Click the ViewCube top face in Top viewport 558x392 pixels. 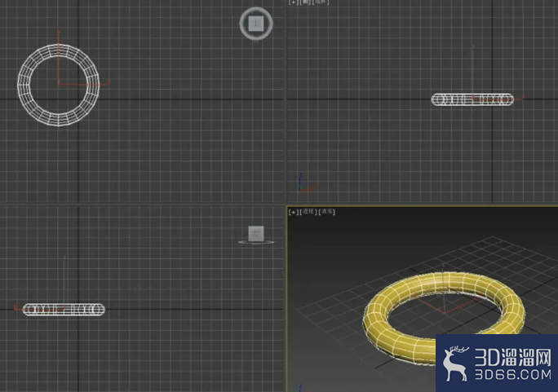[256, 24]
